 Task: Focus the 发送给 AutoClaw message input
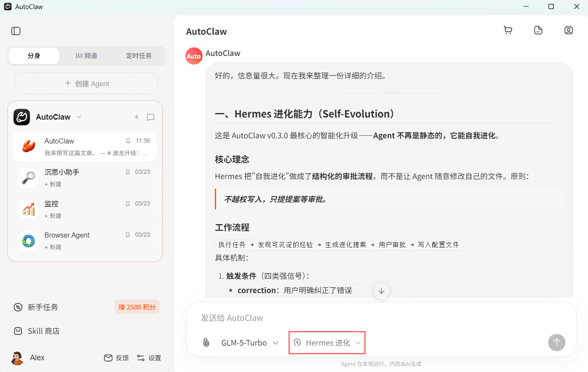(381, 318)
